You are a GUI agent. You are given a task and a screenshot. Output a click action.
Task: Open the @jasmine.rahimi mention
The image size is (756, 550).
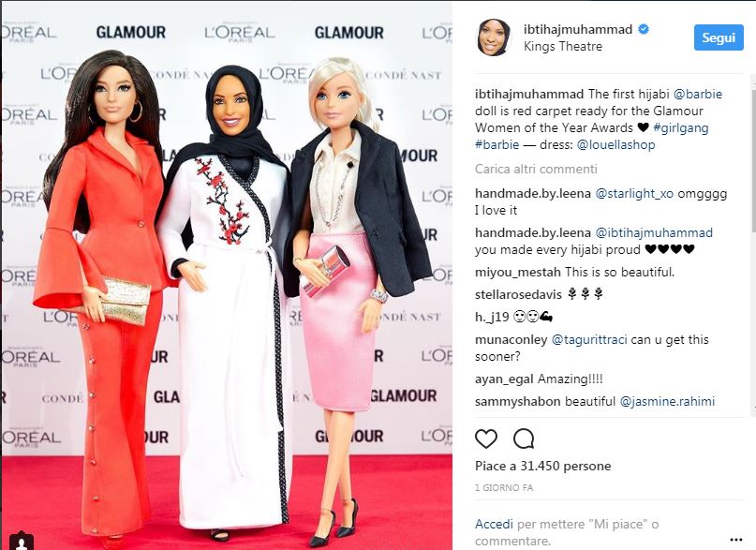pos(667,401)
